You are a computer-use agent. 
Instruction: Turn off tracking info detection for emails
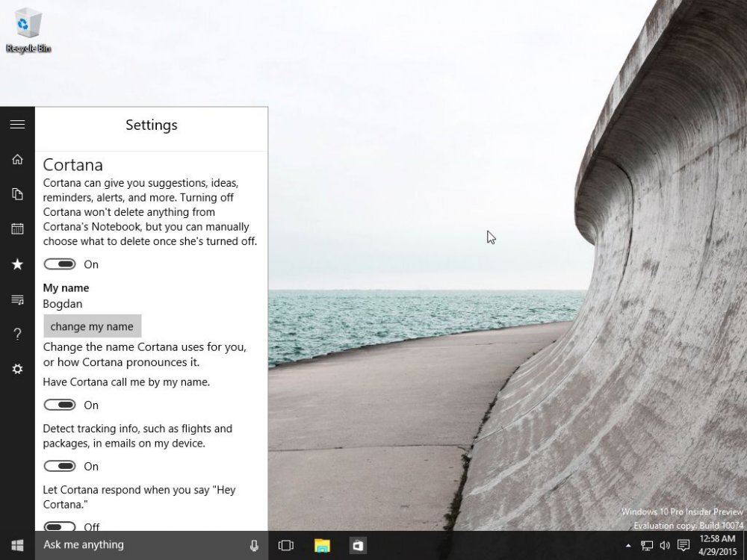click(60, 466)
